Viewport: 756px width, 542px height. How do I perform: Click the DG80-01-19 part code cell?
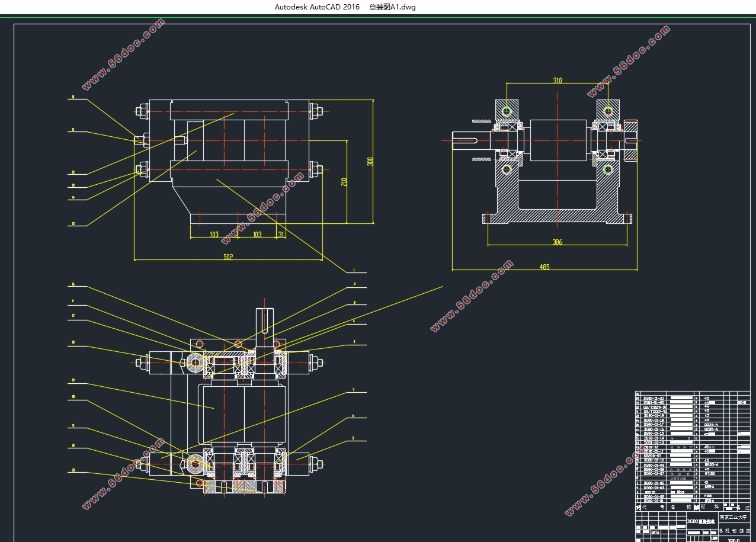point(654,416)
